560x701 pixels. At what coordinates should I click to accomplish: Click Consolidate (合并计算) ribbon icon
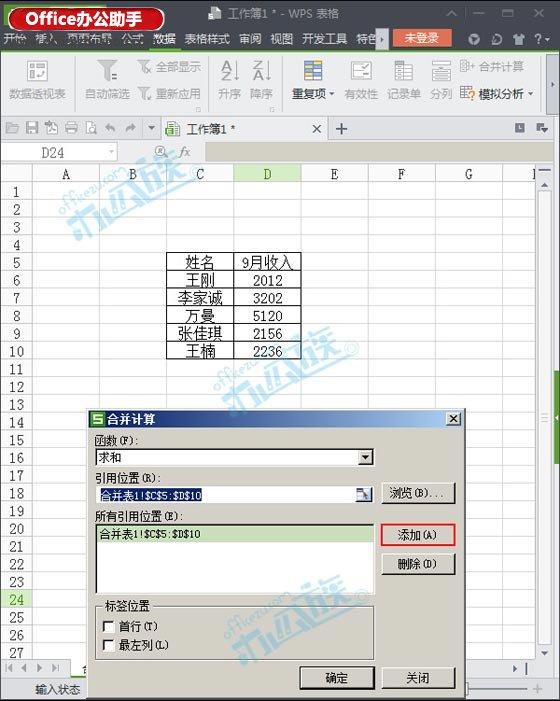click(467, 66)
